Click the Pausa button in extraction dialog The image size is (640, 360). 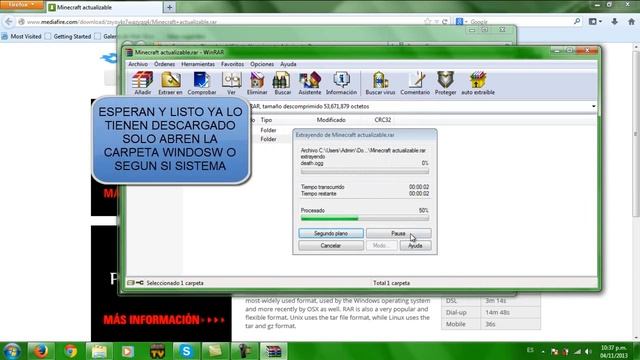click(x=398, y=233)
